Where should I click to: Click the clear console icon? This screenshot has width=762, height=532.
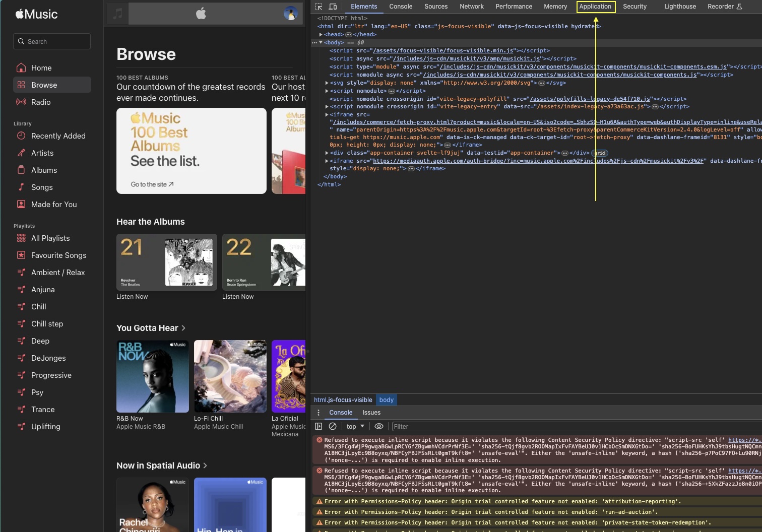tap(333, 426)
